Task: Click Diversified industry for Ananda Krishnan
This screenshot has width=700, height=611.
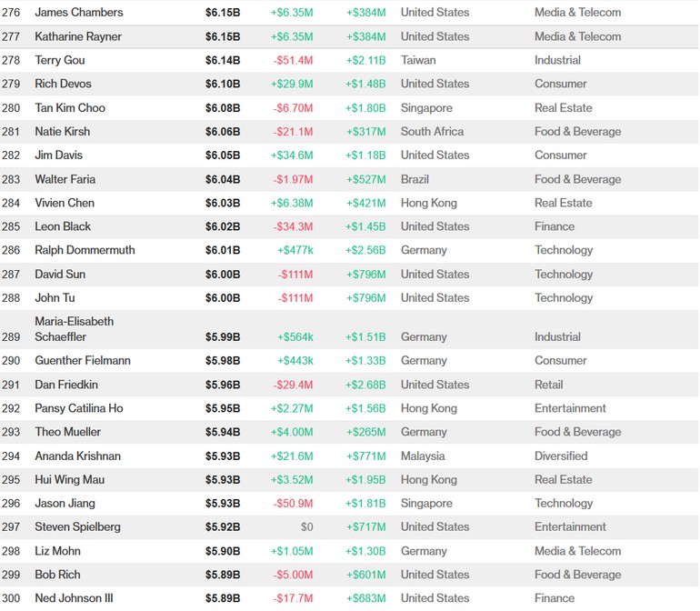Action: [561, 456]
